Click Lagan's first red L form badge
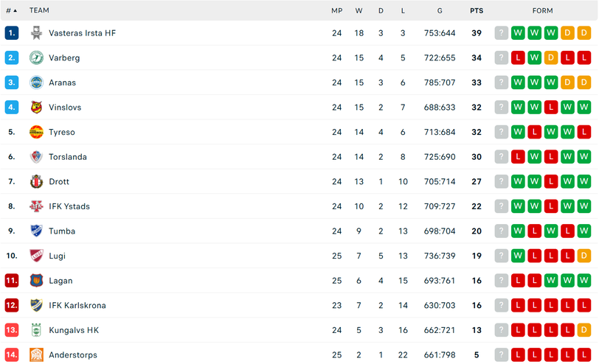The width and height of the screenshot is (599, 364). [518, 281]
